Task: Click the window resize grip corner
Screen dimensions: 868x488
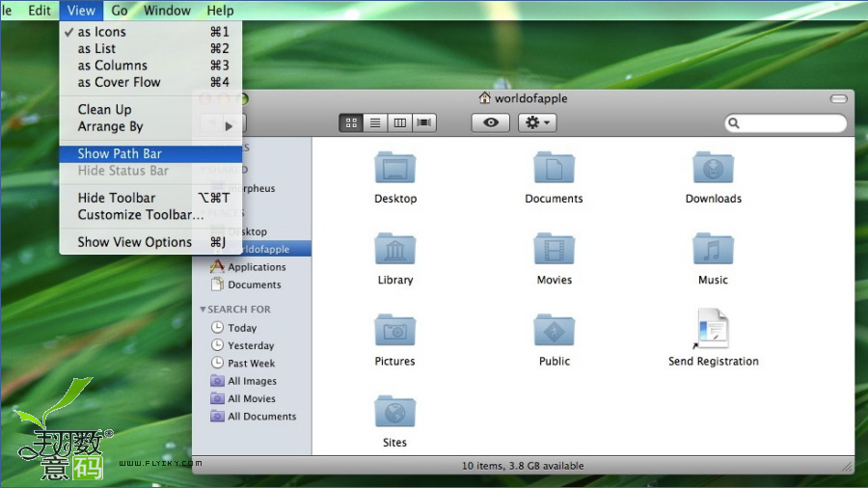Action: pos(848,467)
